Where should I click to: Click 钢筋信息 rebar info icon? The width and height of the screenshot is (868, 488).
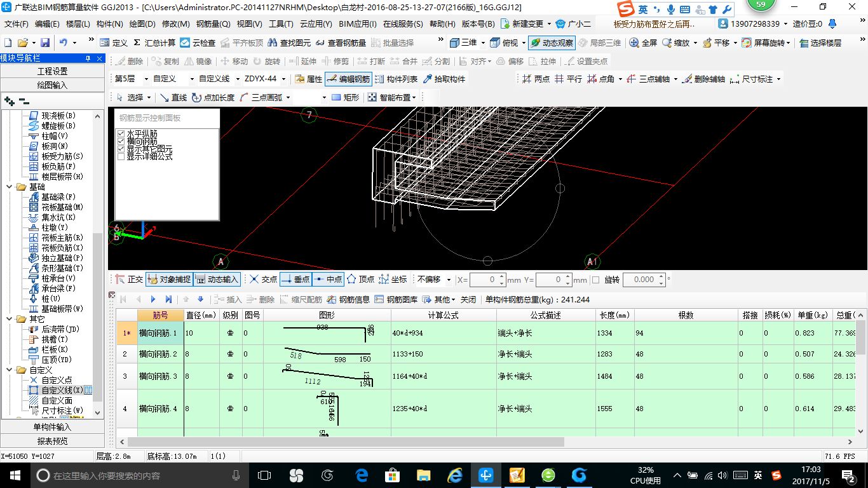pyautogui.click(x=348, y=299)
